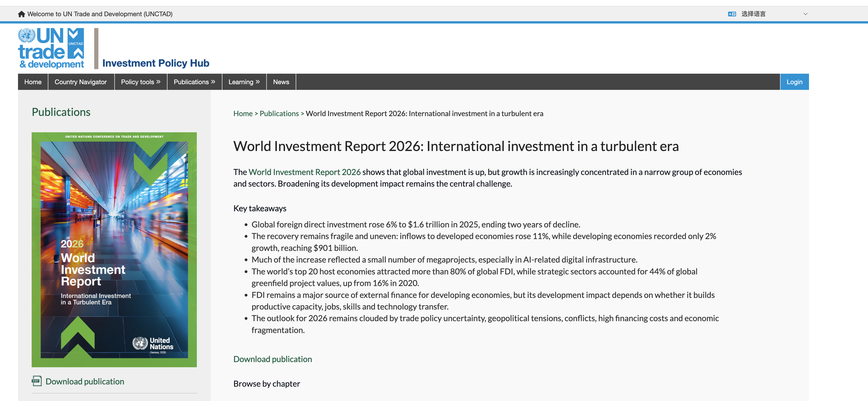
Task: Click the Investment Policy Hub title
Action: pyautogui.click(x=156, y=63)
